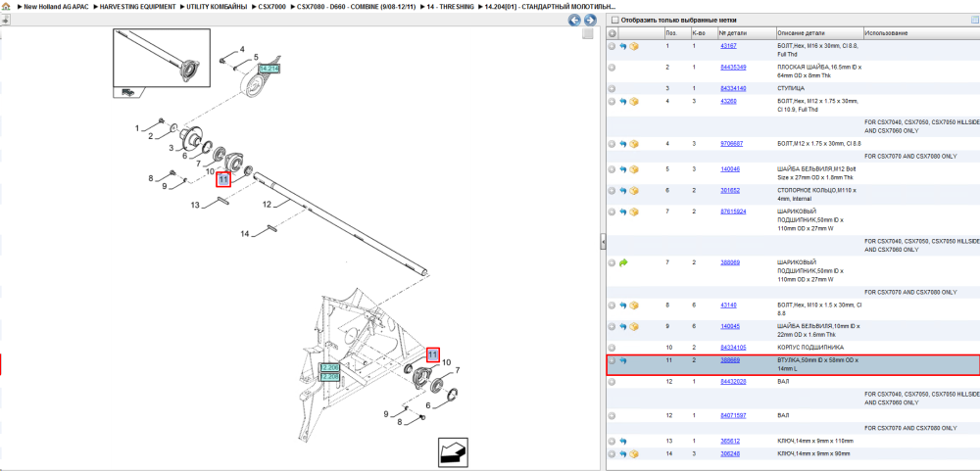Open part number link 84334105

pos(733,348)
